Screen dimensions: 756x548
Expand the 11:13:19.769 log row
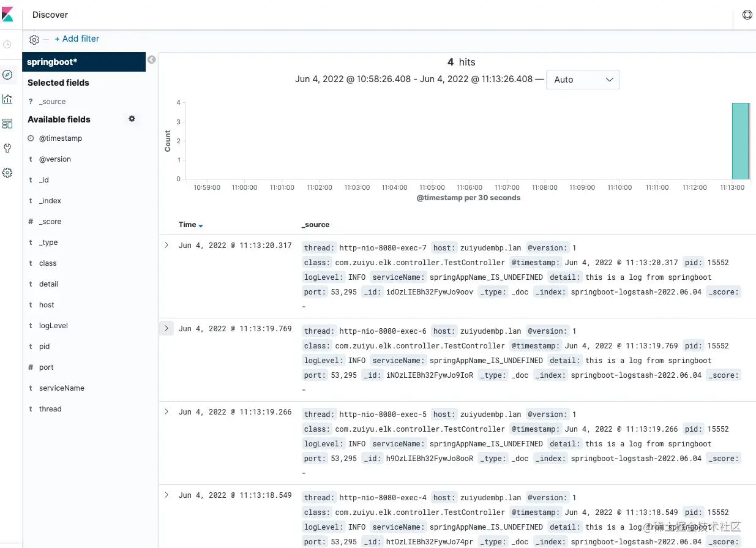click(x=166, y=328)
